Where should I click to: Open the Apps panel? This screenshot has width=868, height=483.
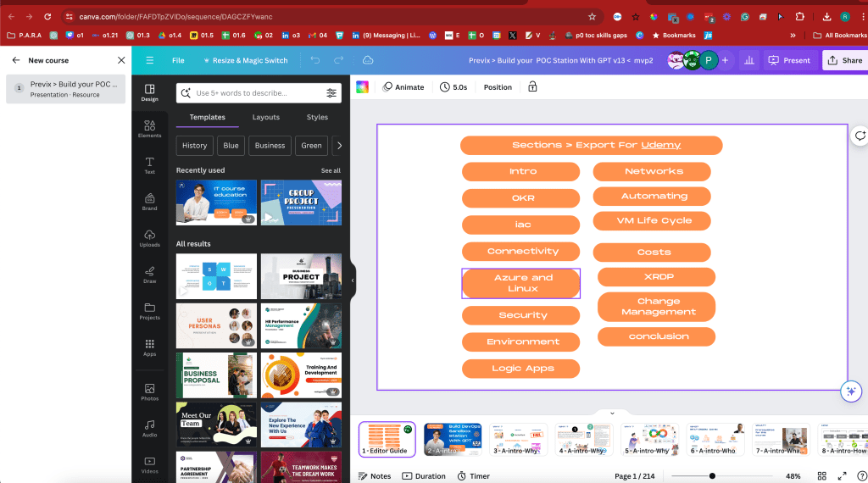149,348
